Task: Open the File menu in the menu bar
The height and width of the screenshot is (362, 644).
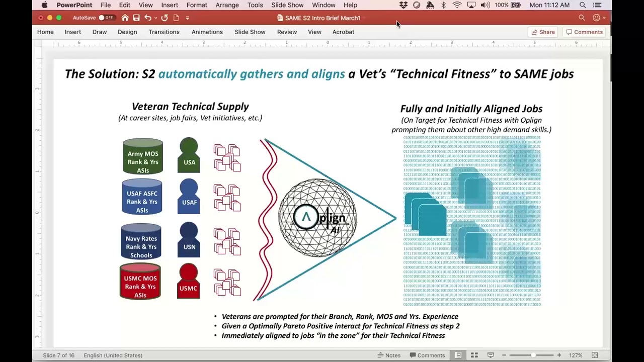Action: point(106,5)
